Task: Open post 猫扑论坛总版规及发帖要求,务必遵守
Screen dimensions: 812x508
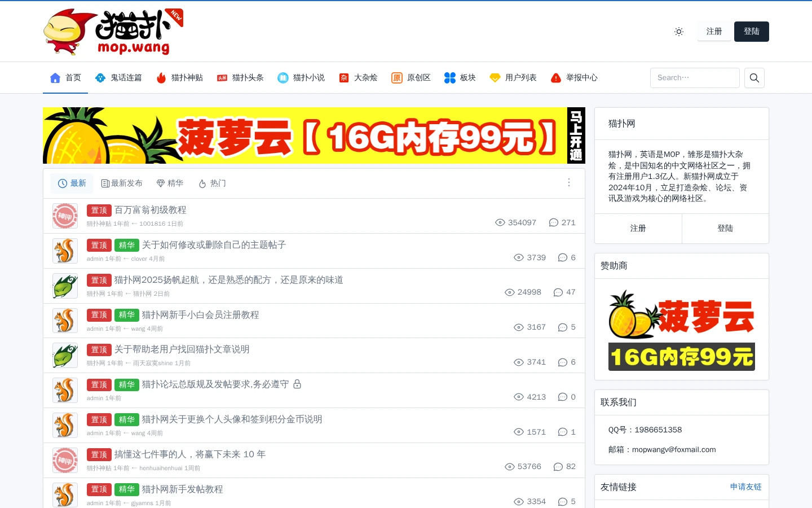Action: click(x=215, y=384)
